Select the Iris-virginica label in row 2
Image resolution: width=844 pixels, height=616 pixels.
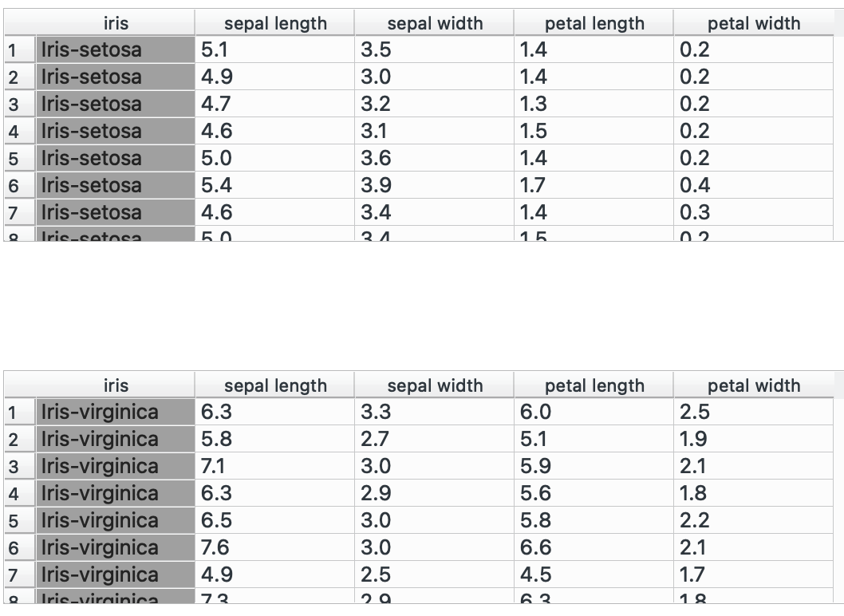tap(116, 440)
